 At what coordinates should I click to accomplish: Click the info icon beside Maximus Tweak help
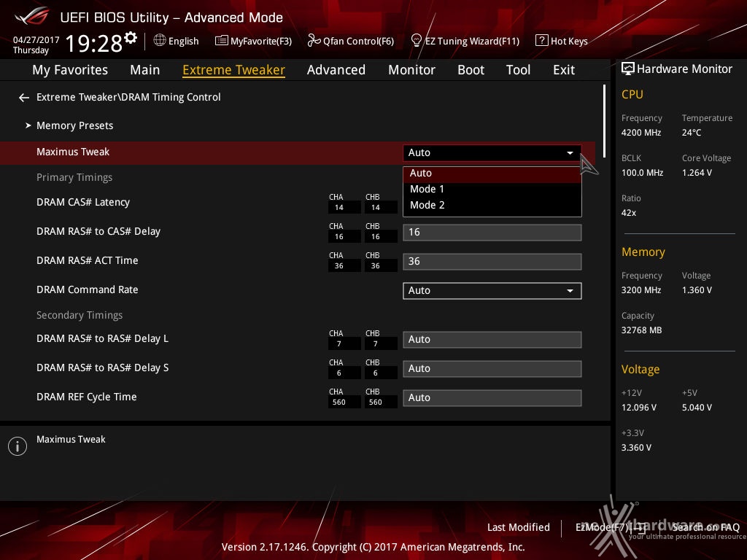(18, 446)
